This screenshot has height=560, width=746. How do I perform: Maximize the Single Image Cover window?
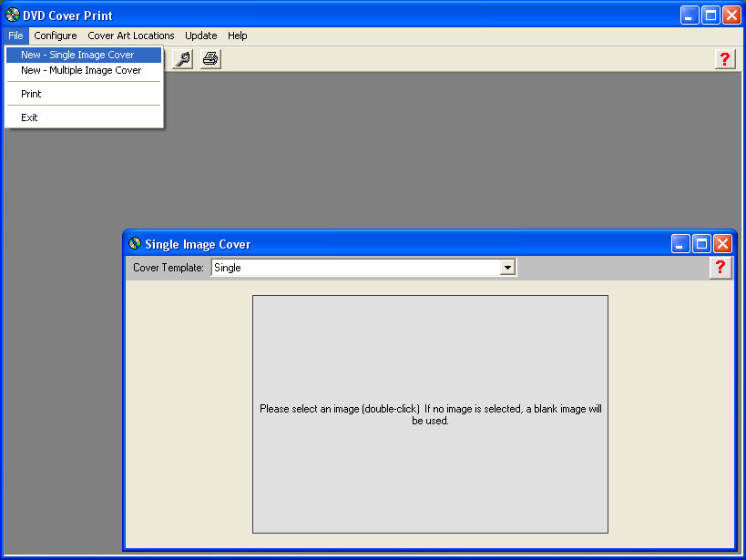tap(701, 243)
